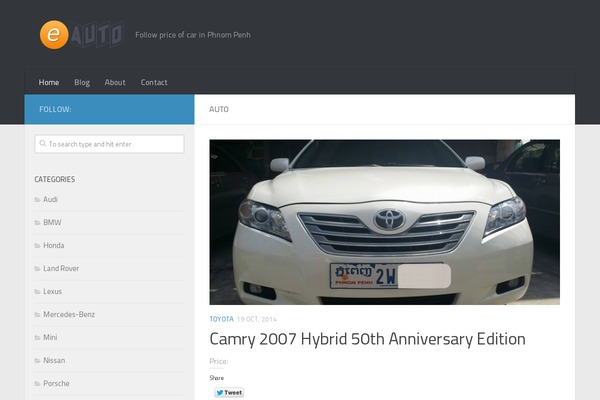This screenshot has height=400, width=600.
Task: Click folder icon beside Mercedes-Benz
Action: click(x=38, y=314)
